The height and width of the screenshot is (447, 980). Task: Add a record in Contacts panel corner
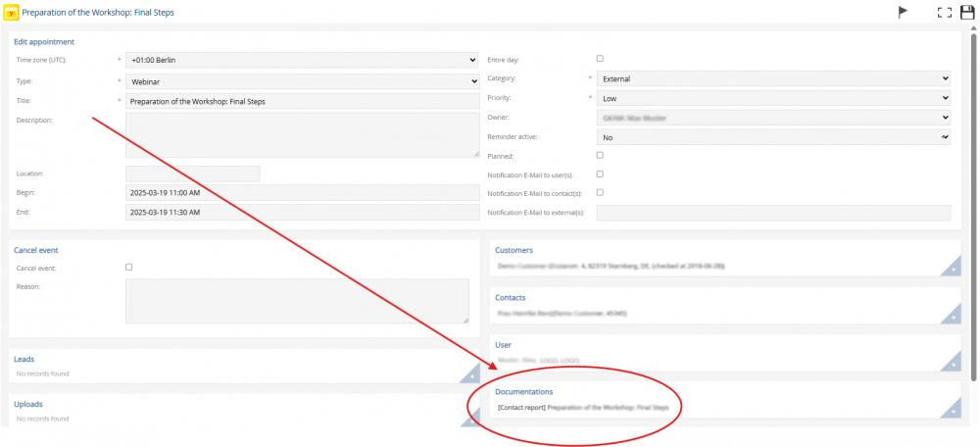click(951, 315)
